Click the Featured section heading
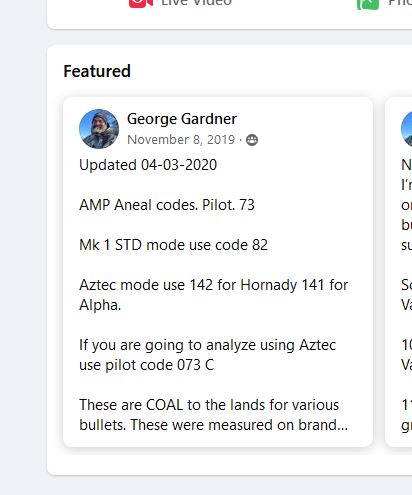The image size is (412, 495). (x=97, y=71)
